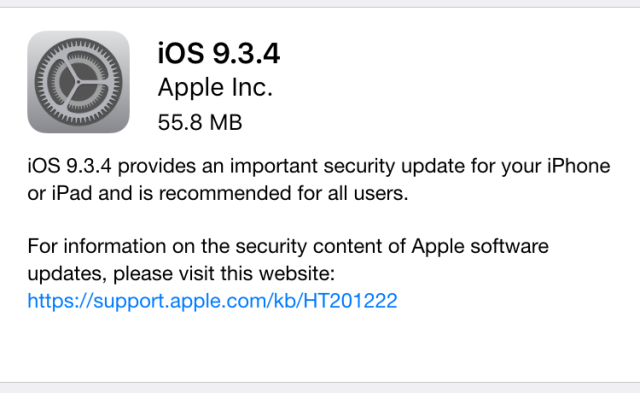Click "iOS 9.3.4" at start of description
Image resolution: width=640 pixels, height=393 pixels.
[x=69, y=166]
